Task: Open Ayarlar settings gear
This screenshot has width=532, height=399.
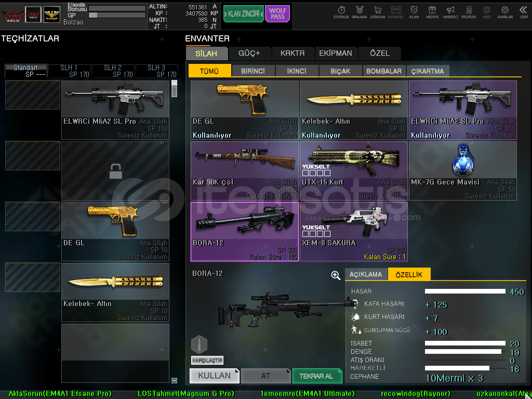Action: click(x=505, y=12)
